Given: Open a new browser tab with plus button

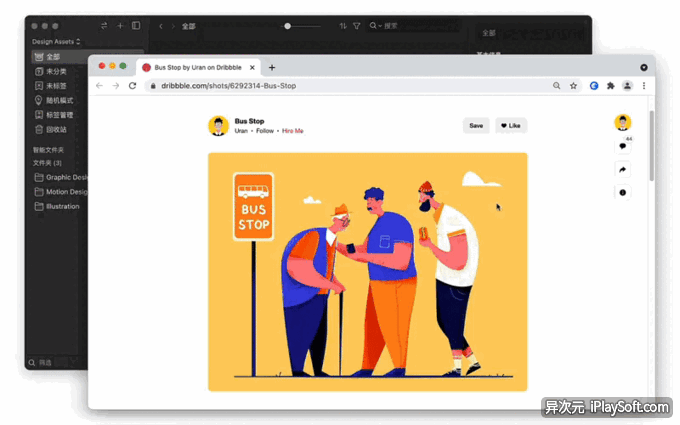Looking at the screenshot, I should pyautogui.click(x=272, y=68).
